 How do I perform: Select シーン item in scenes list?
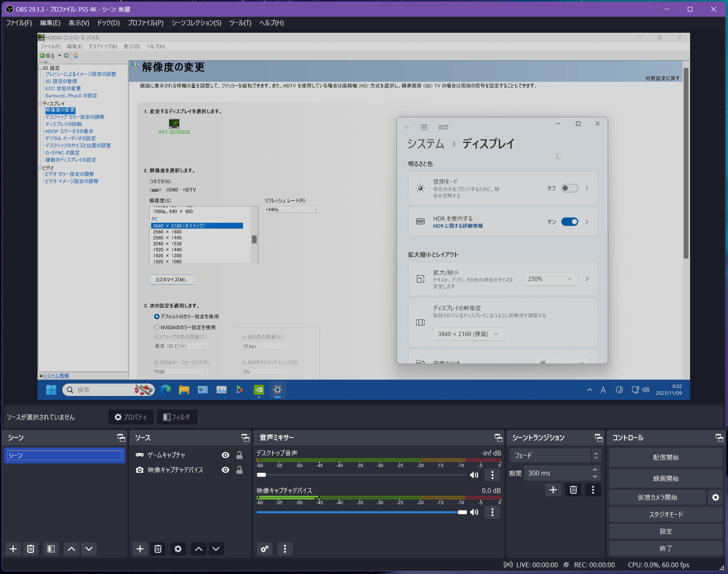(x=65, y=455)
